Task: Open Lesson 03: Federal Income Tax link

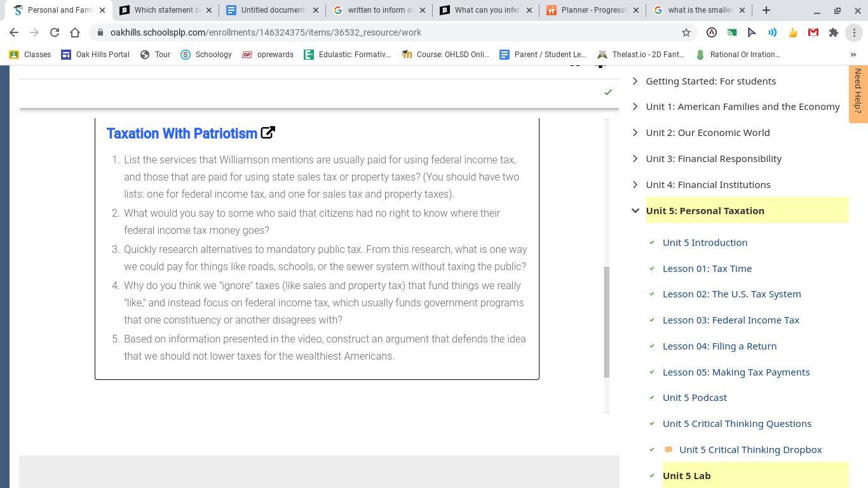Action: [731, 320]
